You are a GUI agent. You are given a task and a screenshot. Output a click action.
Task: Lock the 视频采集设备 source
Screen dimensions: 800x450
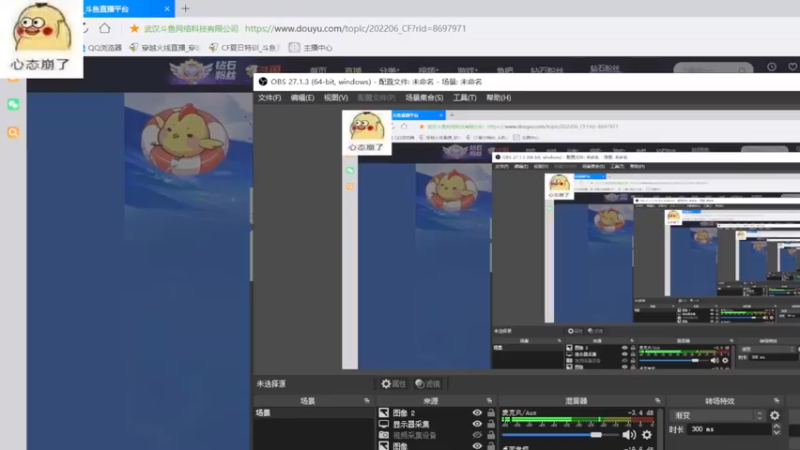click(x=491, y=435)
